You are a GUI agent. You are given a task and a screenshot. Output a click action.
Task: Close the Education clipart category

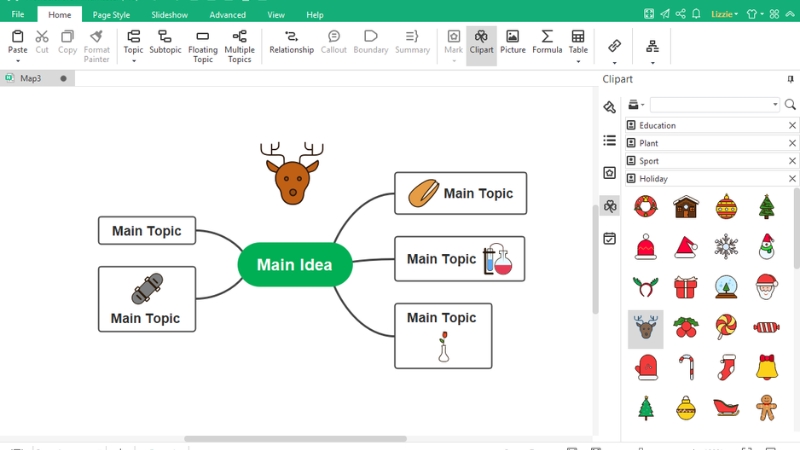[x=792, y=126]
